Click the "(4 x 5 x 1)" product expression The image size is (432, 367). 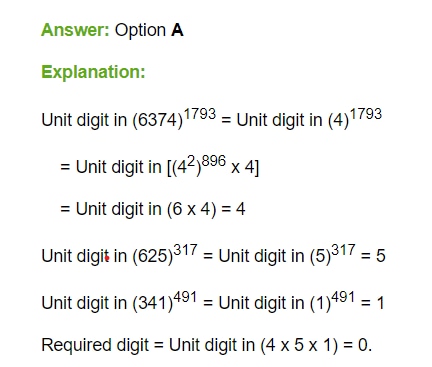(299, 345)
